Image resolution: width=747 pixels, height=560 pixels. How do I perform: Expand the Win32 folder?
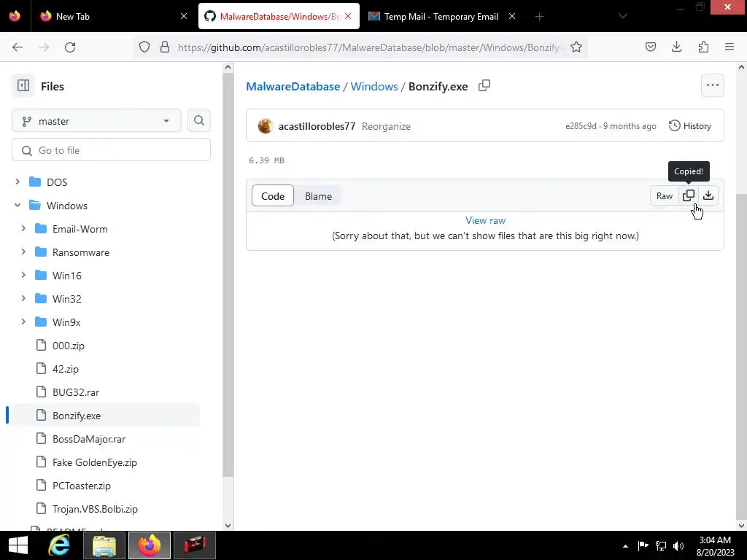click(x=23, y=298)
